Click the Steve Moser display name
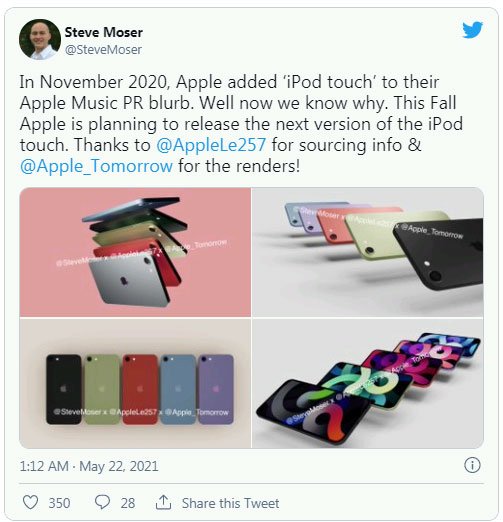This screenshot has width=503, height=522. [104, 32]
